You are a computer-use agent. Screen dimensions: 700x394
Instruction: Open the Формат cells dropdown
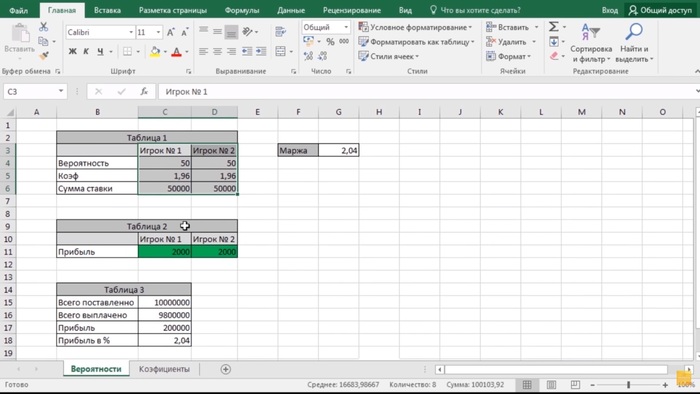(508, 56)
